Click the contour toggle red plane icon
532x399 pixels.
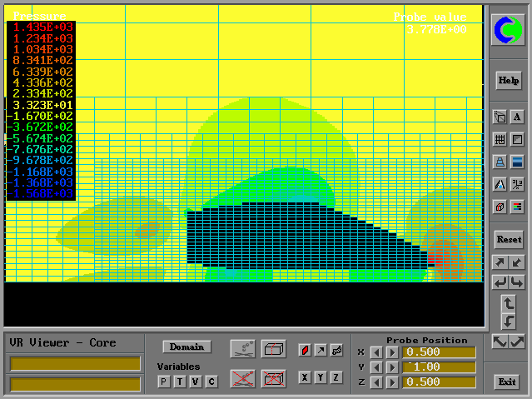306,351
